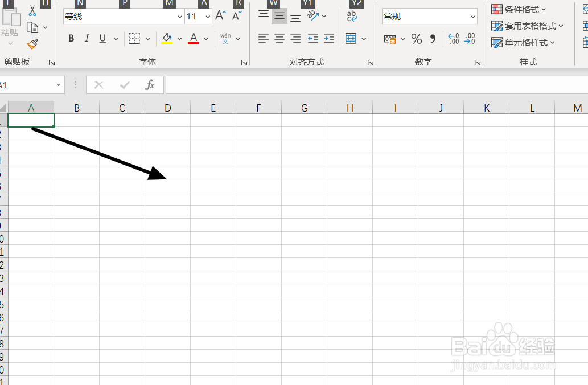Image resolution: width=588 pixels, height=385 pixels.
Task: Toggle middle vertical alignment
Action: (x=279, y=16)
